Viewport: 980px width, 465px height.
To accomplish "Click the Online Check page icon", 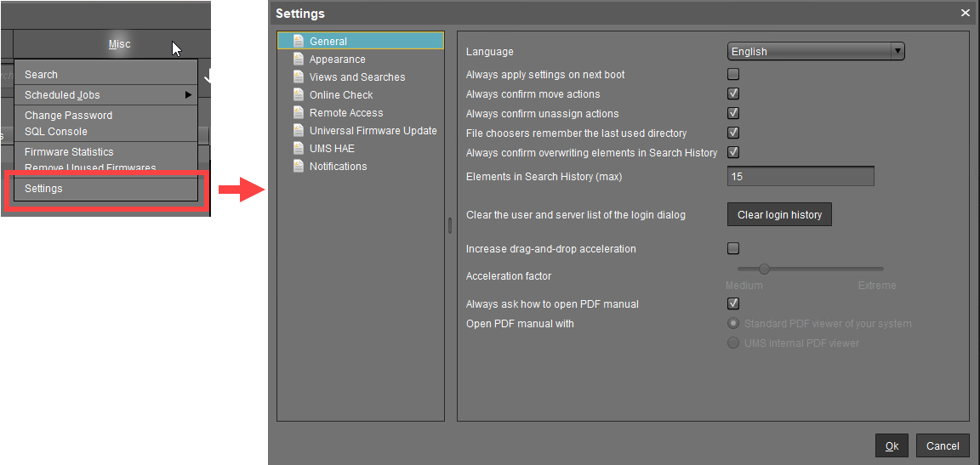I will coord(299,94).
